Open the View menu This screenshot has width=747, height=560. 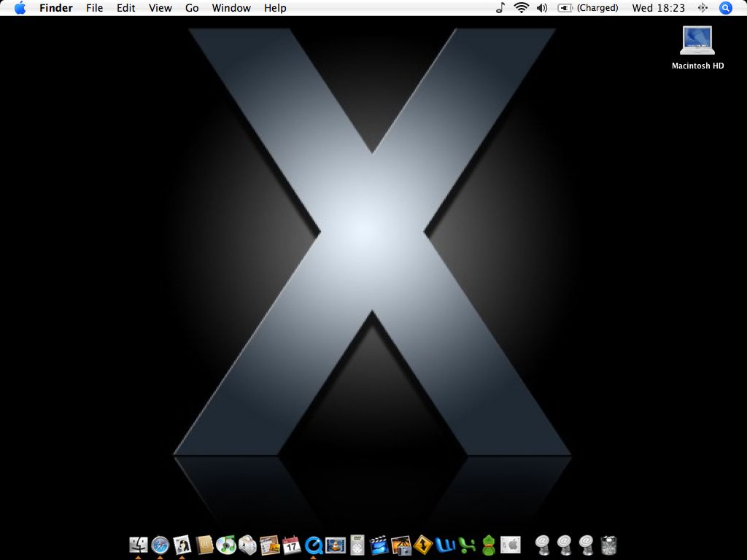160,8
